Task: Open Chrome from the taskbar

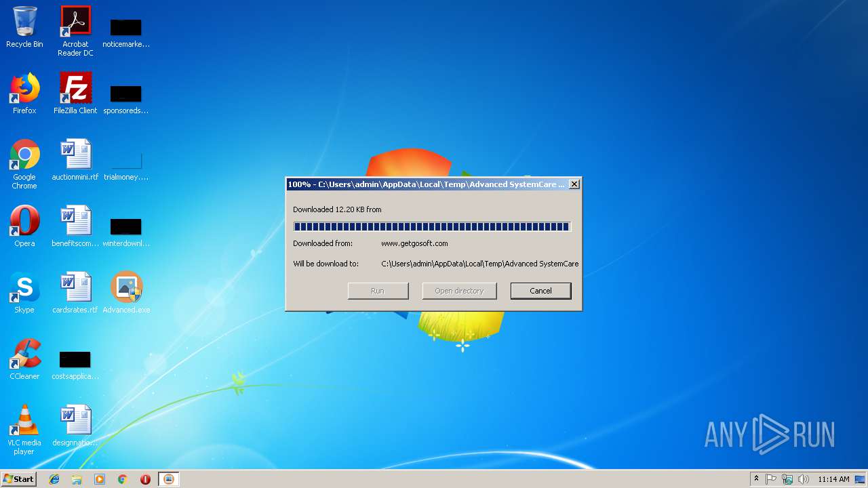Action: pyautogui.click(x=123, y=479)
